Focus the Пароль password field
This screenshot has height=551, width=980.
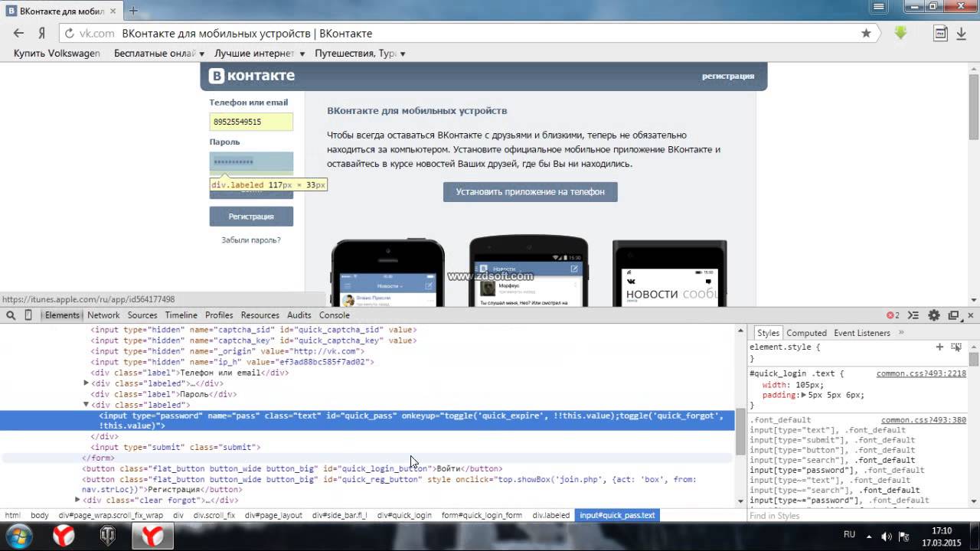(x=251, y=161)
